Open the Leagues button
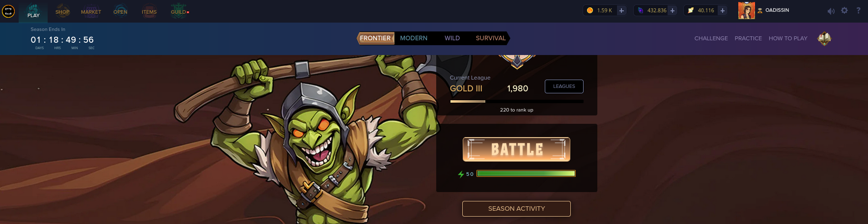The width and height of the screenshot is (868, 224). tap(564, 86)
